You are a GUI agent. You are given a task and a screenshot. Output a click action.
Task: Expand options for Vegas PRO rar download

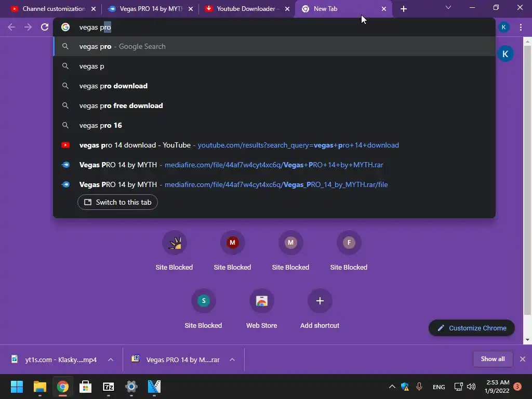point(232,360)
